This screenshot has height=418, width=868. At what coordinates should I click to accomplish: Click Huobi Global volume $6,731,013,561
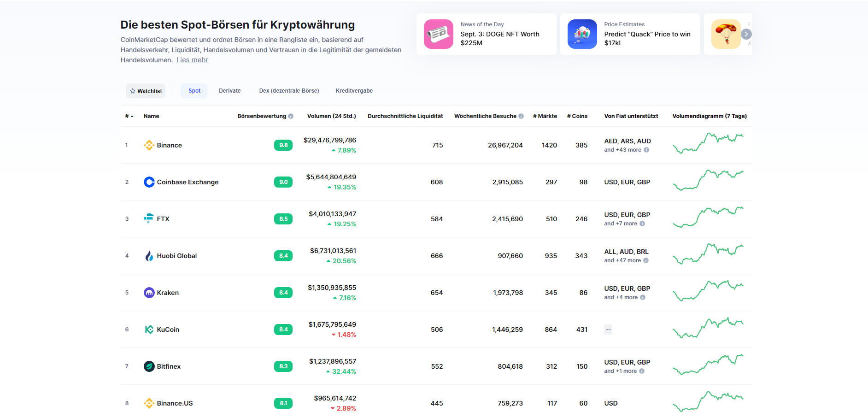click(x=333, y=251)
